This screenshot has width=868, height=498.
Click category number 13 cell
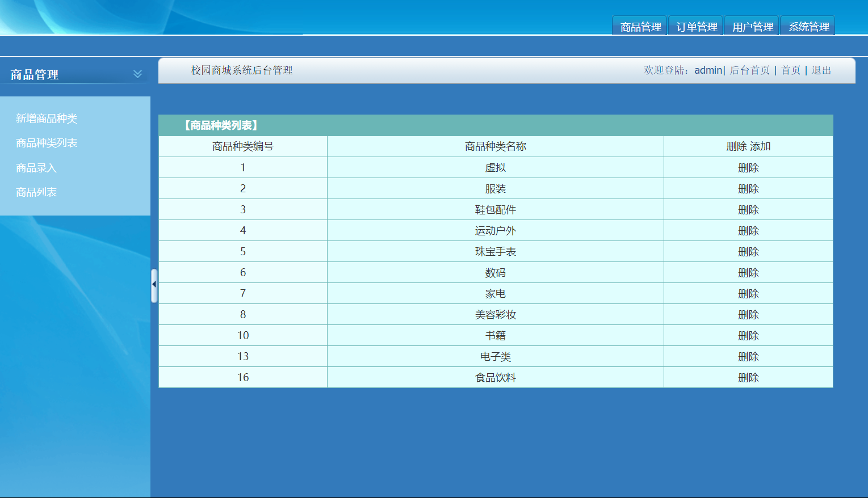point(243,357)
